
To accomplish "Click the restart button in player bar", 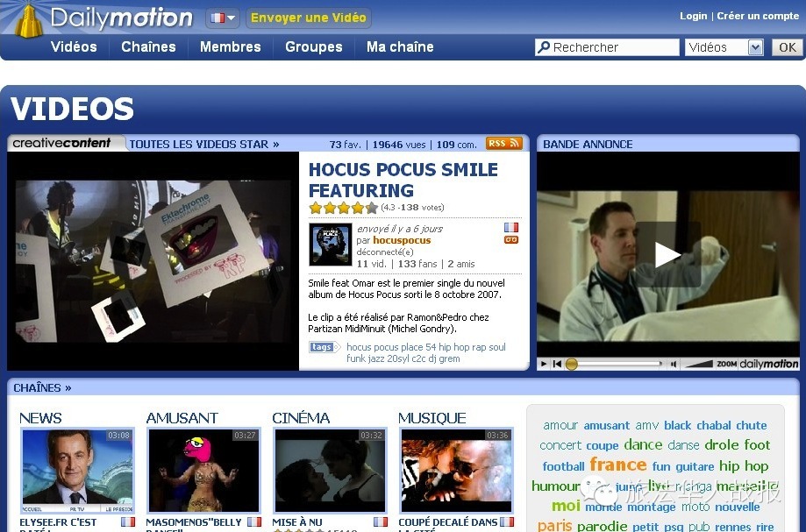I will tap(557, 364).
